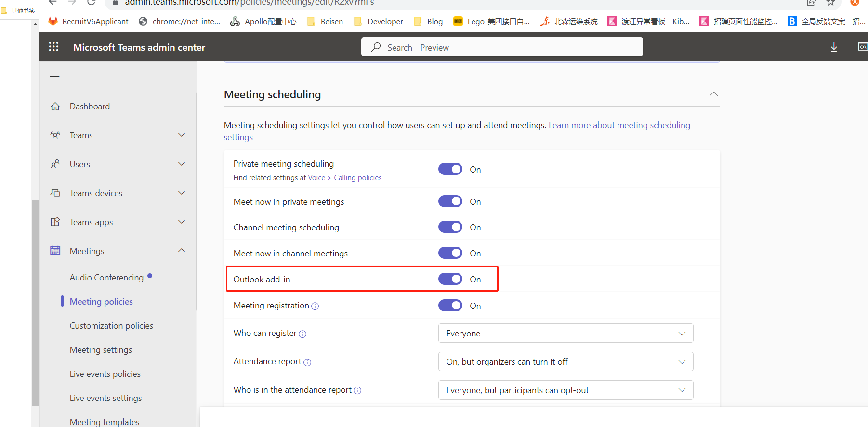The image size is (868, 427).
Task: Open the Lego-美团接口自... bookmark
Action: pyautogui.click(x=491, y=21)
